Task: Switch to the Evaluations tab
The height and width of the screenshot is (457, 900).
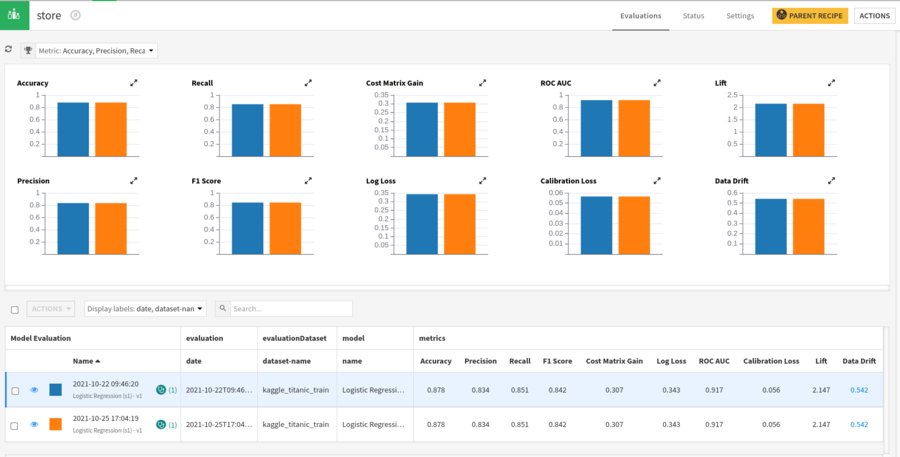Action: coord(641,16)
